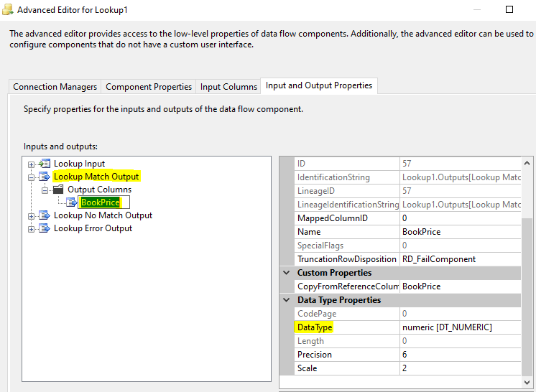Image resolution: width=536 pixels, height=392 pixels.
Task: Click the Lookup No Match Output icon
Action: pyautogui.click(x=45, y=215)
